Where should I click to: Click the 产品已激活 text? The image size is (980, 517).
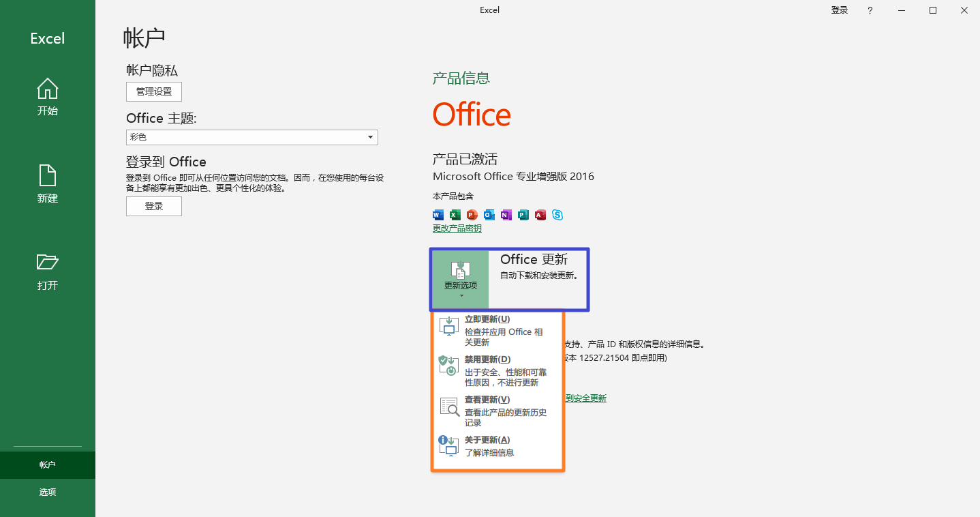click(x=465, y=160)
